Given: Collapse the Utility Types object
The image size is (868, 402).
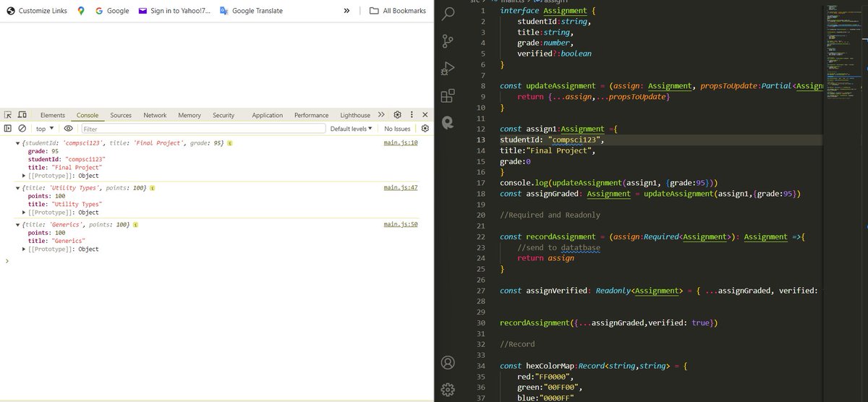Looking at the screenshot, I should pyautogui.click(x=18, y=188).
